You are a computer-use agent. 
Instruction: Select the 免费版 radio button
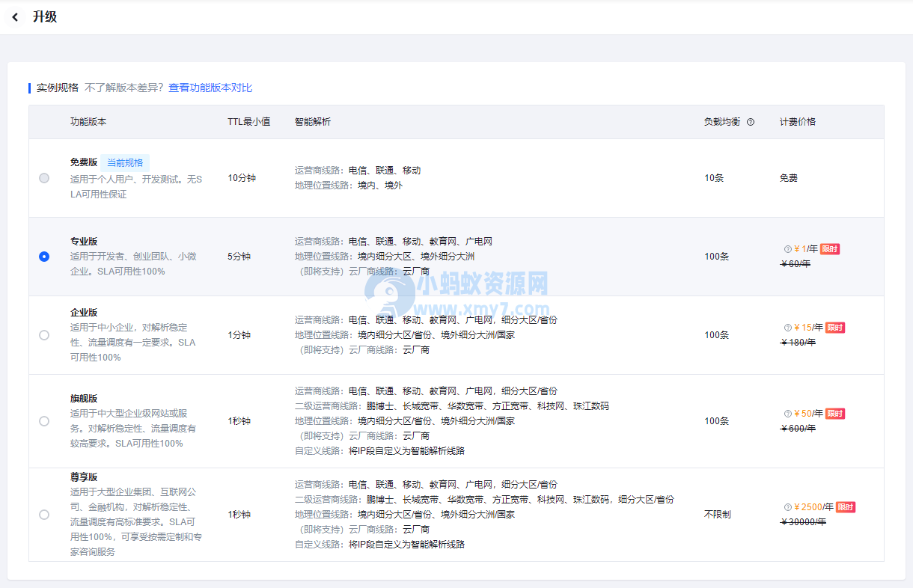[44, 178]
